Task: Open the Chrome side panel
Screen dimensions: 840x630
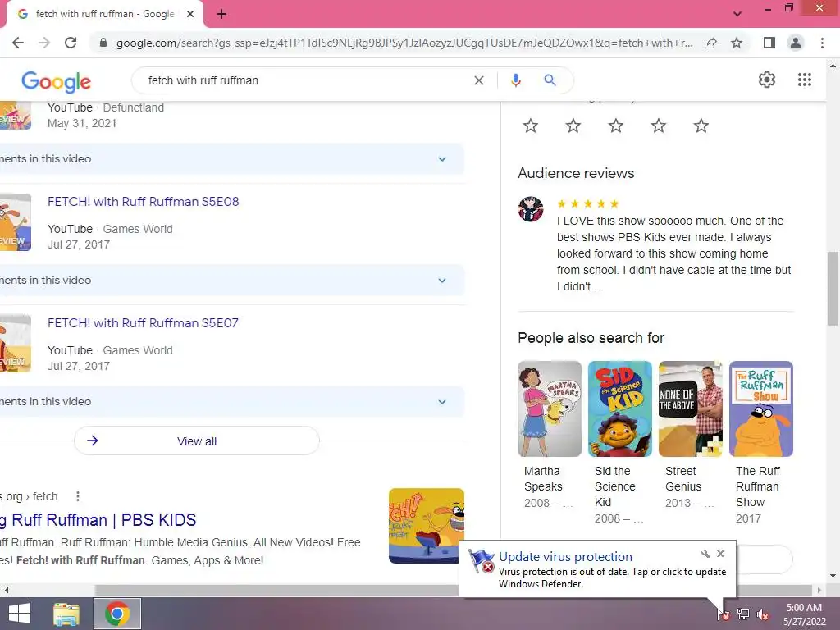Action: pyautogui.click(x=769, y=43)
